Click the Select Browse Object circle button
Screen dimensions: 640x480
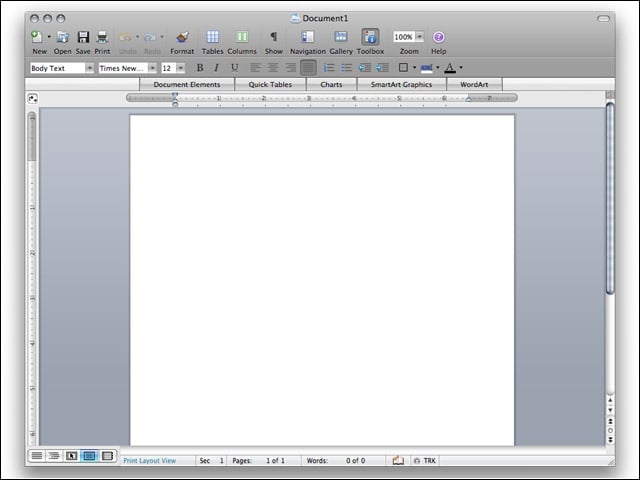610,431
